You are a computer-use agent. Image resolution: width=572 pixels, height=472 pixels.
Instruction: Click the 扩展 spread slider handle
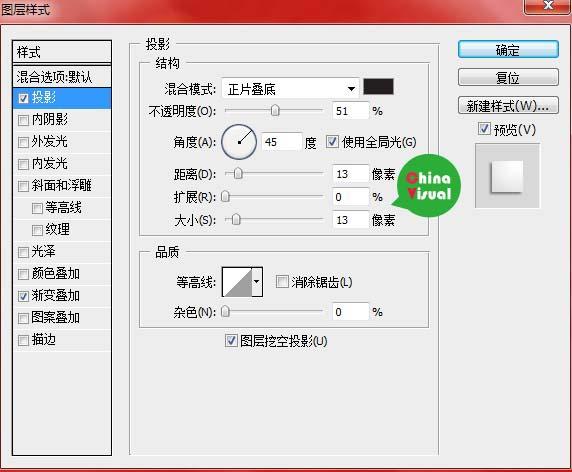[225, 197]
